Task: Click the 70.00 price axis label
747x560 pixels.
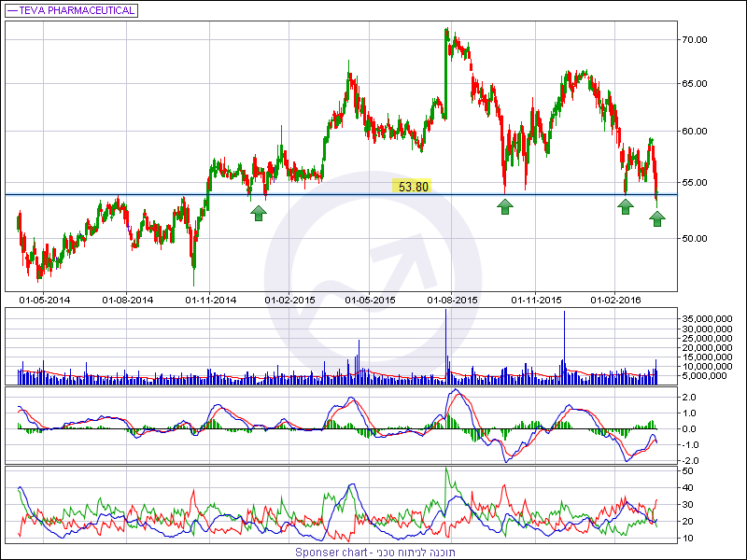Action: (x=694, y=40)
